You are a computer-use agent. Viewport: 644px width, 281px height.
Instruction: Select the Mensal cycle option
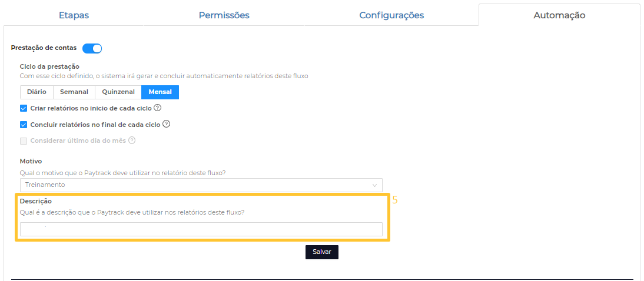(160, 92)
